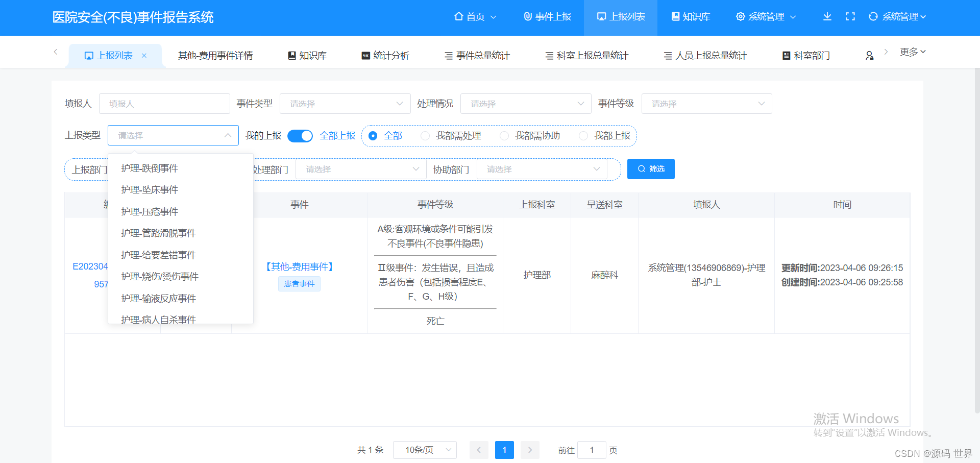Open the 人员上报总量统计 tab

click(705, 56)
